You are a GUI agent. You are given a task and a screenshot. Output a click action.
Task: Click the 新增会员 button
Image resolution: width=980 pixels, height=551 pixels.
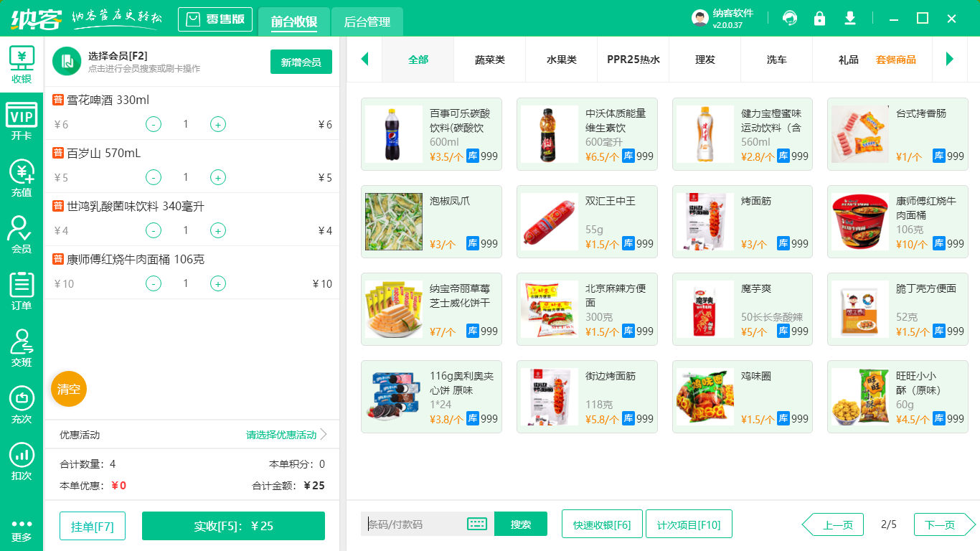[301, 62]
